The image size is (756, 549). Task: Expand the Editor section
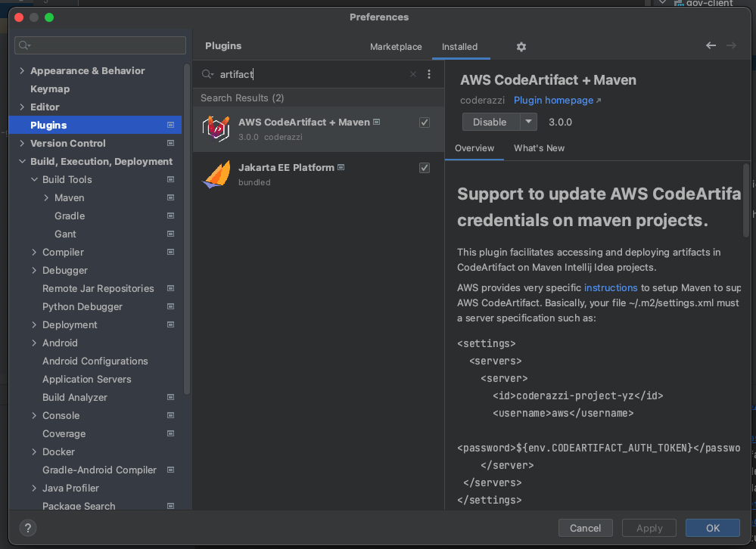tap(22, 107)
